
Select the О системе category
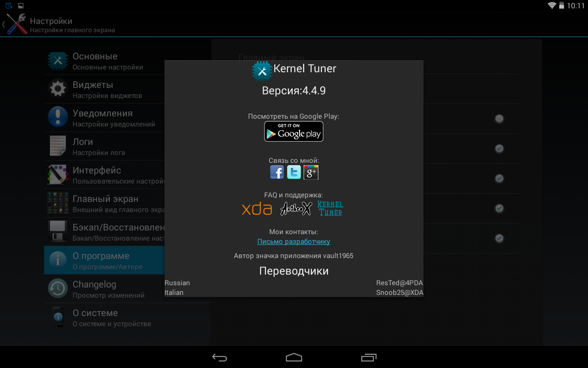127,317
